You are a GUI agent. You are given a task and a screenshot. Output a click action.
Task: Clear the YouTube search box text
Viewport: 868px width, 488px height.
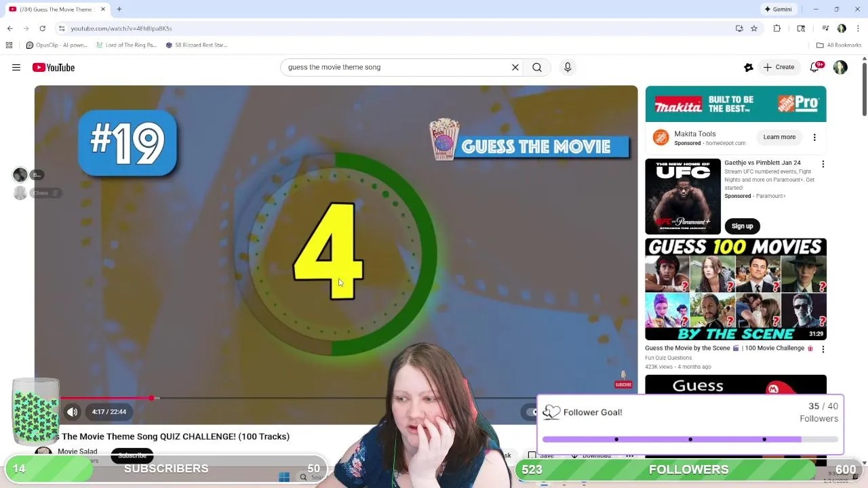[515, 67]
